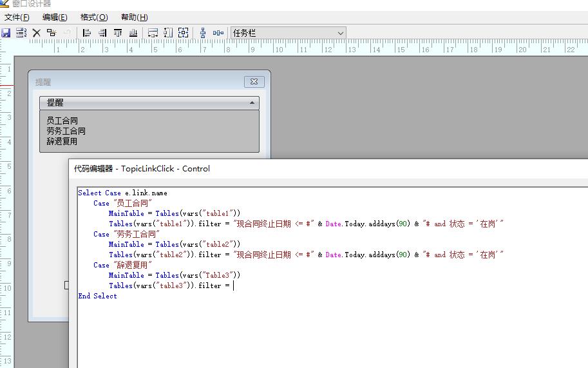Viewport: 588px width, 368px height.
Task: Open the 文件(F) menu
Action: point(17,17)
